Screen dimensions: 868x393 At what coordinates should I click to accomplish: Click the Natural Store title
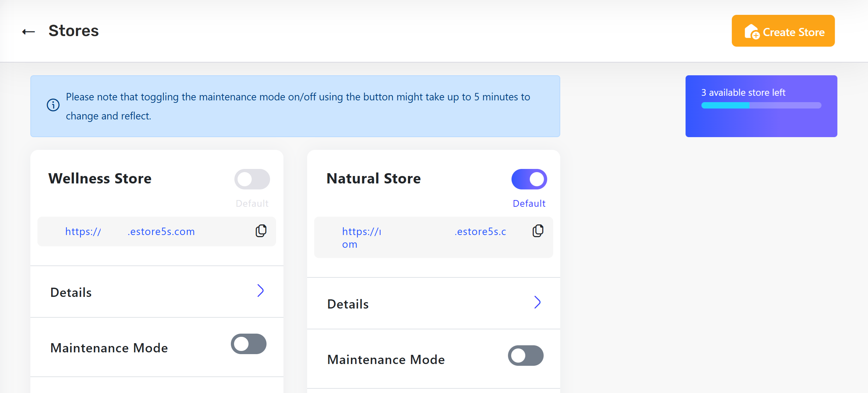coord(373,178)
